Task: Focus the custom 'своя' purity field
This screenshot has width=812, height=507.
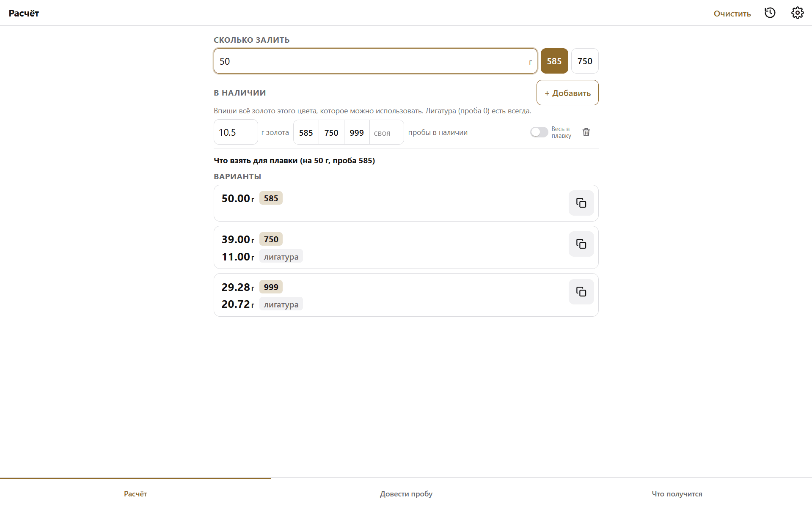Action: [386, 133]
